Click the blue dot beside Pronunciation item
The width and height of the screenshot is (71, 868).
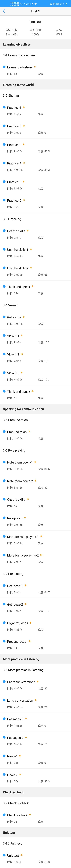point(4,432)
